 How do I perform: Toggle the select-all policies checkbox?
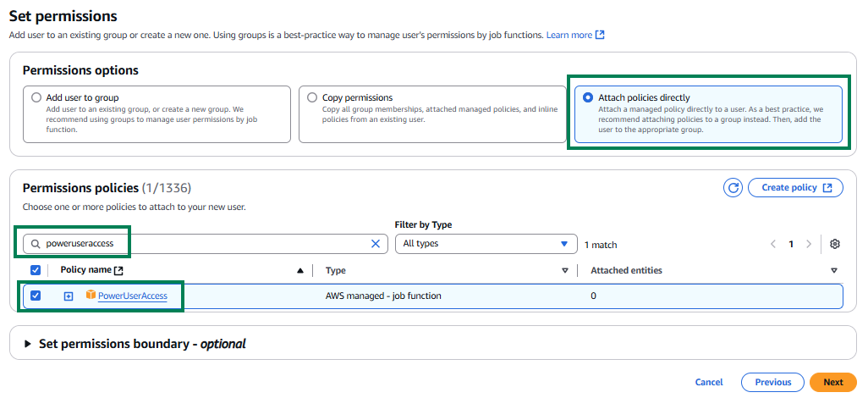click(x=36, y=270)
